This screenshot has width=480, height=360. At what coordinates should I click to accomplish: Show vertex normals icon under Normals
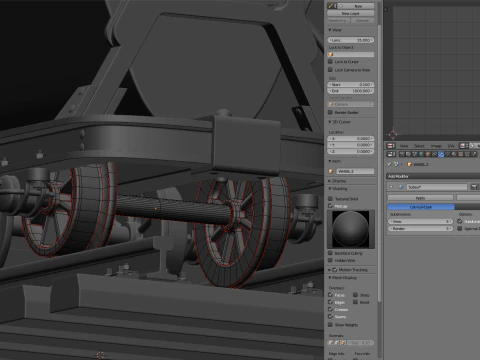pos(330,342)
